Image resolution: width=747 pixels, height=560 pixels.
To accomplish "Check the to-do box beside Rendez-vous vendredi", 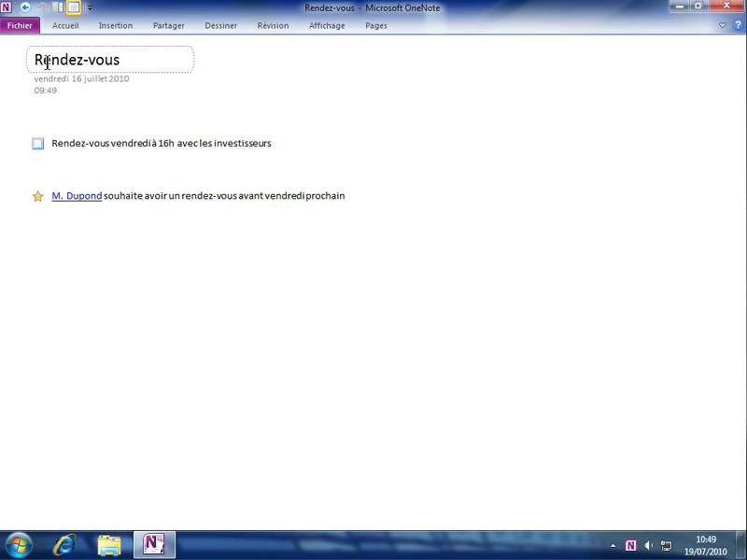I will pos(37,144).
